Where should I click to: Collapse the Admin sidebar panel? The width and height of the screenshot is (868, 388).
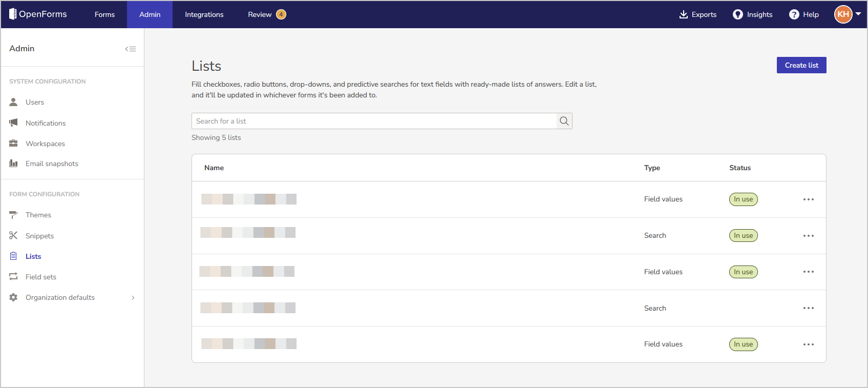131,49
